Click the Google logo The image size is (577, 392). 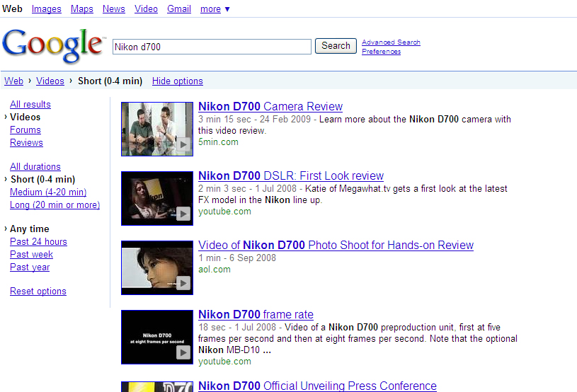point(52,45)
